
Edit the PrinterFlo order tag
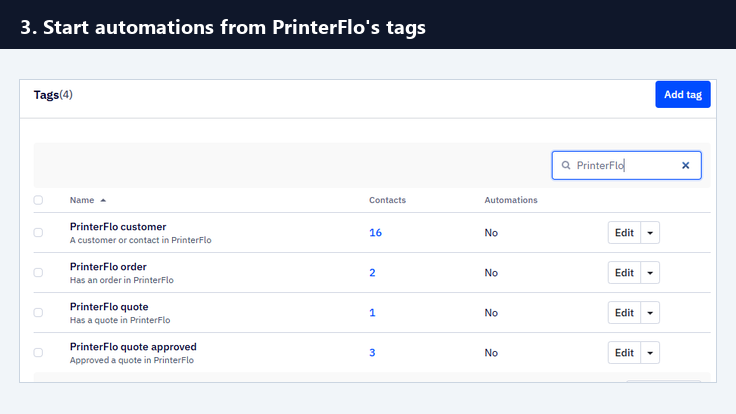pos(624,273)
